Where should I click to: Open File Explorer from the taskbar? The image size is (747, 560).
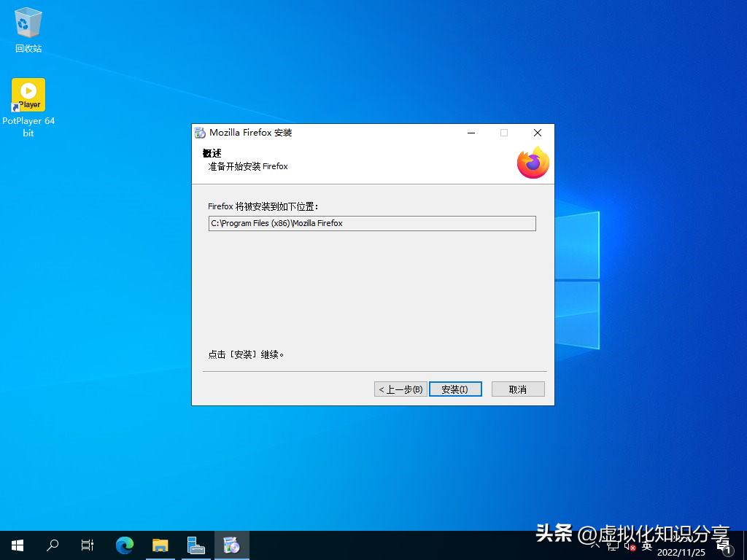point(160,545)
